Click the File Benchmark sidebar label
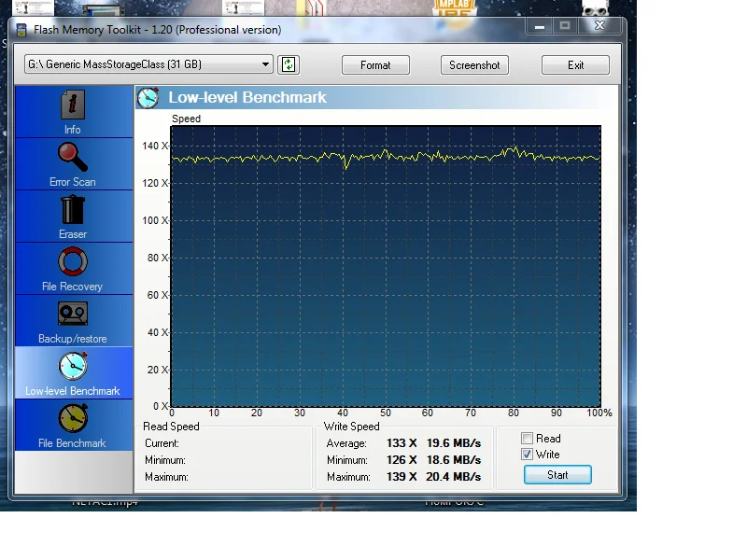747x560 pixels. (73, 442)
